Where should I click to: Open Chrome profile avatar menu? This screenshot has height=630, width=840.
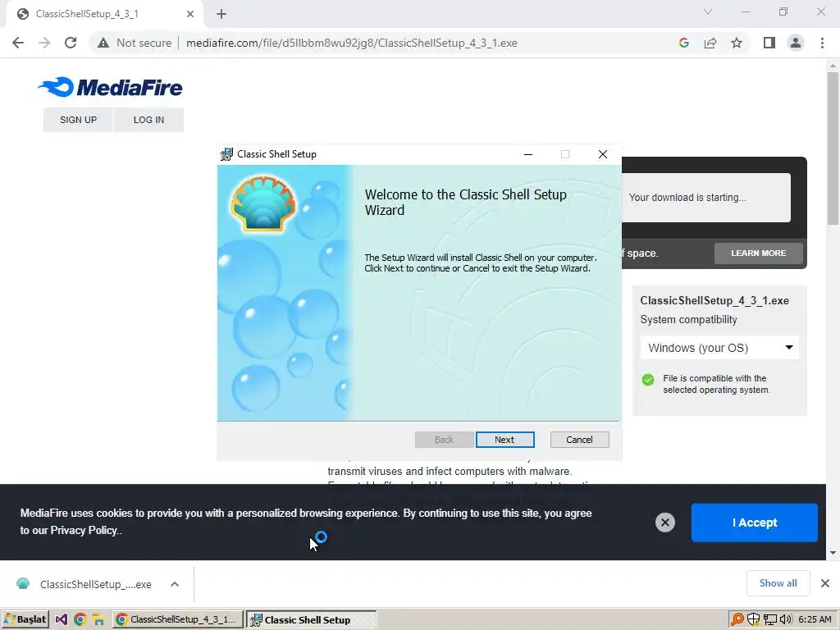tap(796, 43)
